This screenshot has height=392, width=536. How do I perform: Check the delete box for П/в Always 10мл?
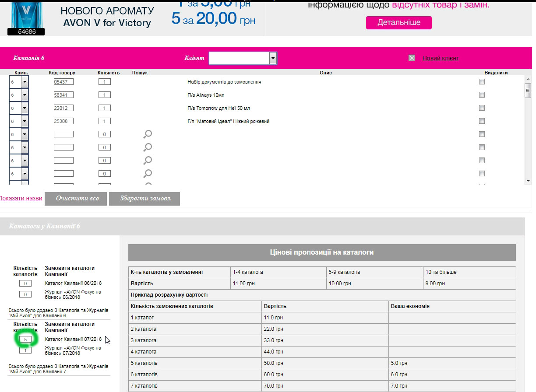[x=482, y=95]
